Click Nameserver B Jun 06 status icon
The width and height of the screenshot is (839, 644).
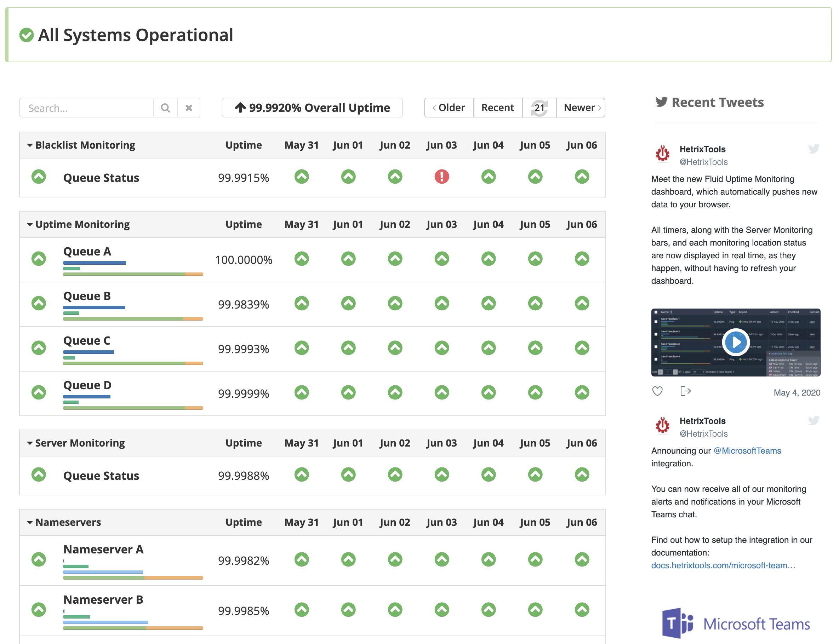pos(582,609)
